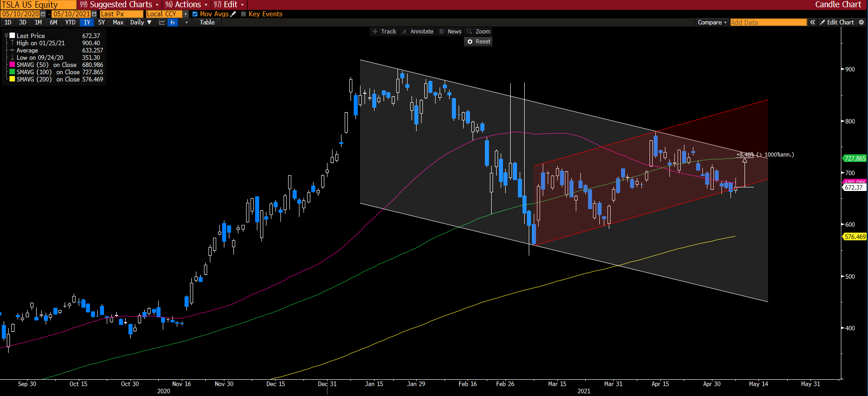Click the High on 01/25/21 legend text
The height and width of the screenshot is (396, 868).
[41, 43]
